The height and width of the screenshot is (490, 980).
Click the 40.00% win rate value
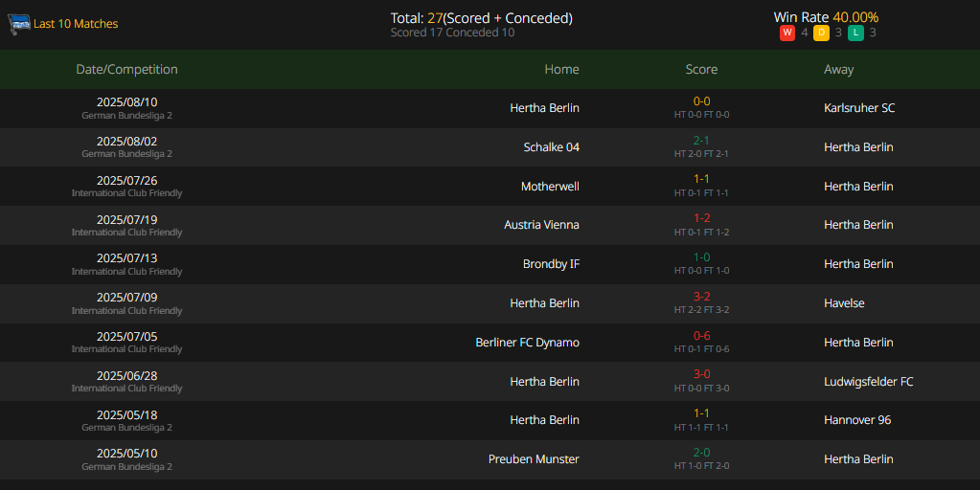click(x=855, y=17)
